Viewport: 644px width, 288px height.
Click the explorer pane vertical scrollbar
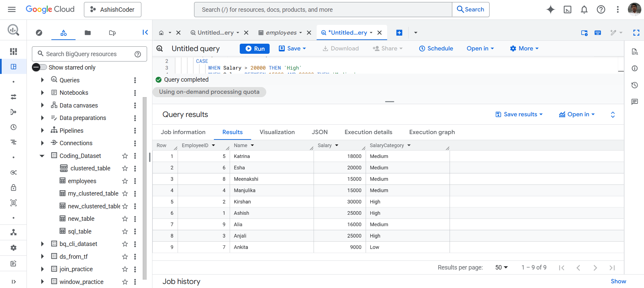click(x=145, y=188)
